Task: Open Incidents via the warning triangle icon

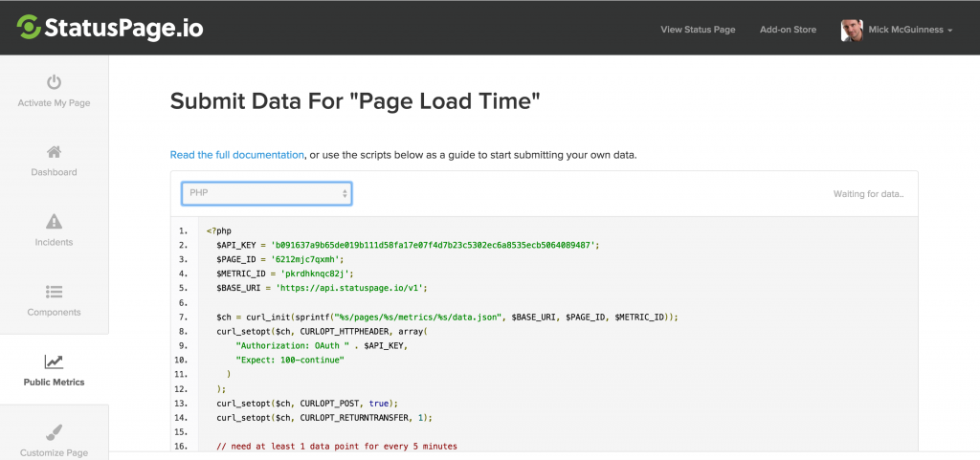Action: [x=54, y=221]
